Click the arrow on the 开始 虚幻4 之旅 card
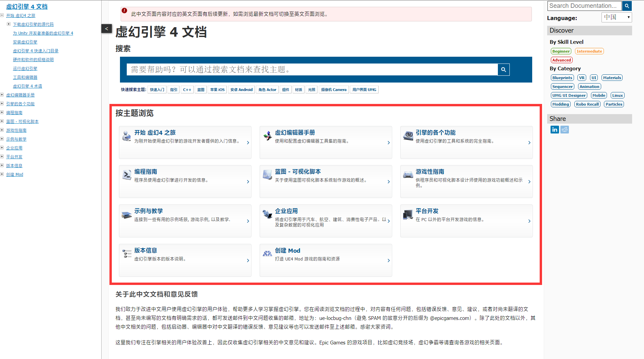The height and width of the screenshot is (359, 644). pos(248,143)
